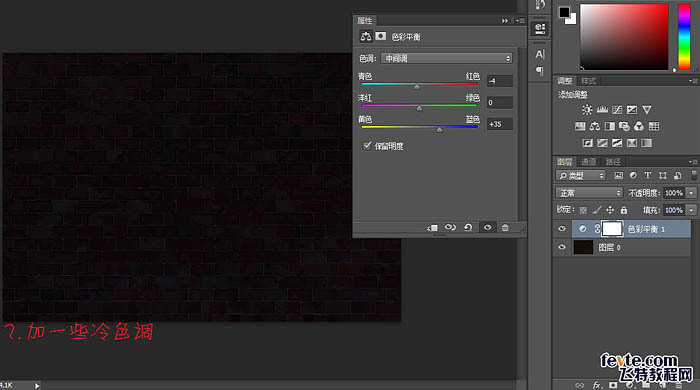Filter layers by pixel layers
Screen dimensions: 700x390
click(x=618, y=175)
